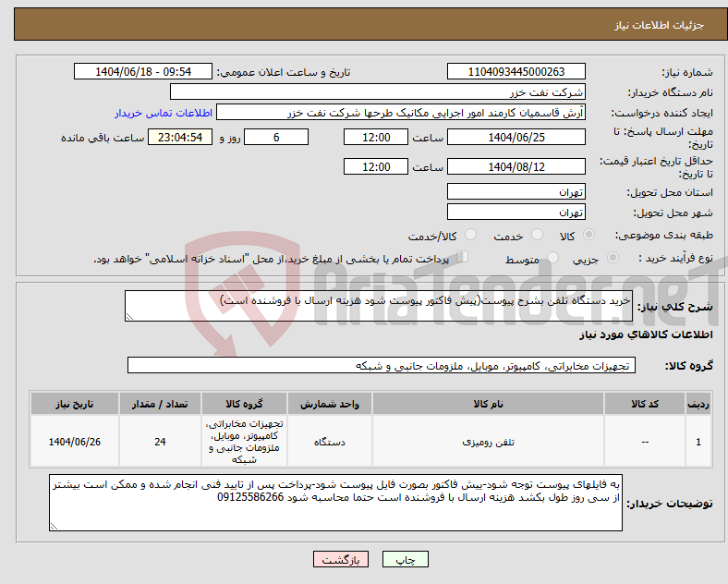The height and width of the screenshot is (584, 728).
Task: Click the request creator field آرش قاسمیان
Action: point(401,113)
